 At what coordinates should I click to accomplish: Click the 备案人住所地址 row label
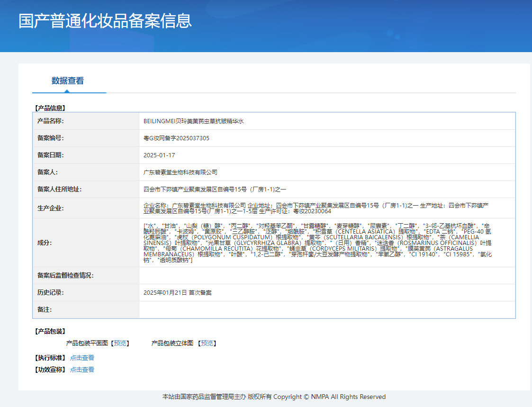pyautogui.click(x=59, y=189)
